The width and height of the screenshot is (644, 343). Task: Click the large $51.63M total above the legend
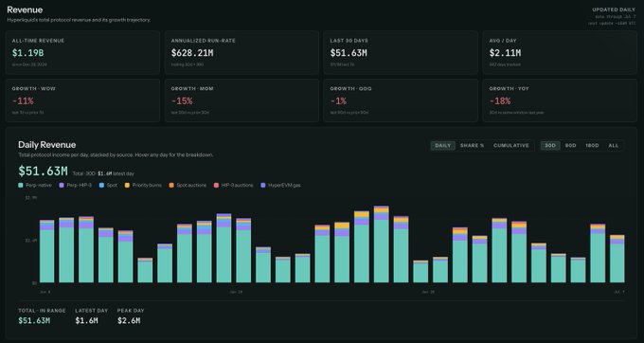(x=43, y=171)
